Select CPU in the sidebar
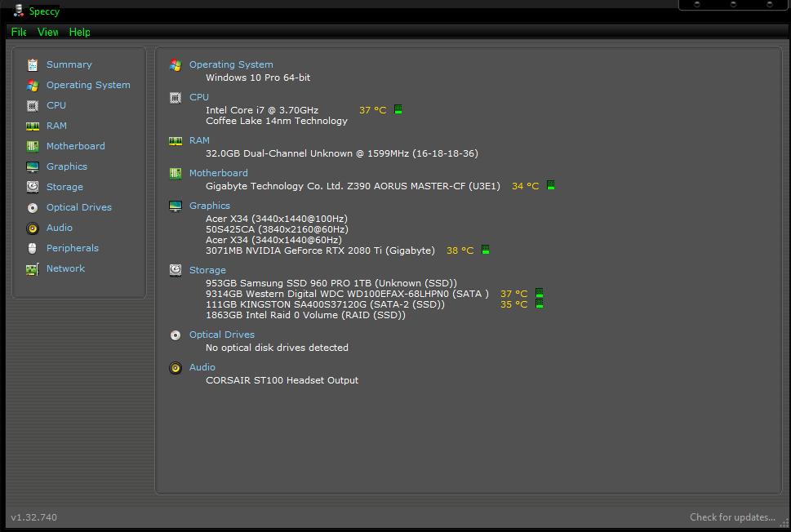The height and width of the screenshot is (532, 791). 56,105
